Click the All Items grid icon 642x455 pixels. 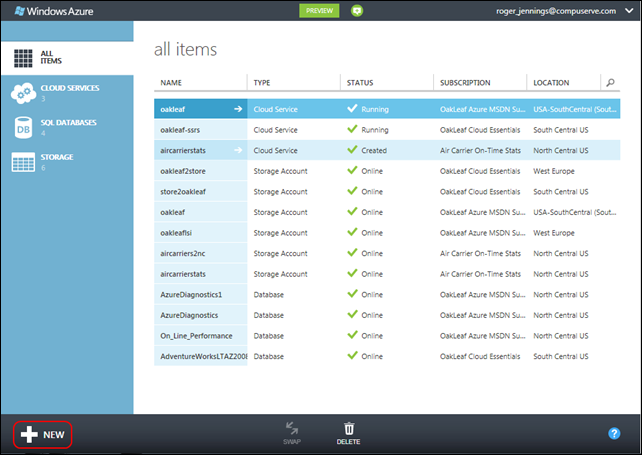click(24, 57)
